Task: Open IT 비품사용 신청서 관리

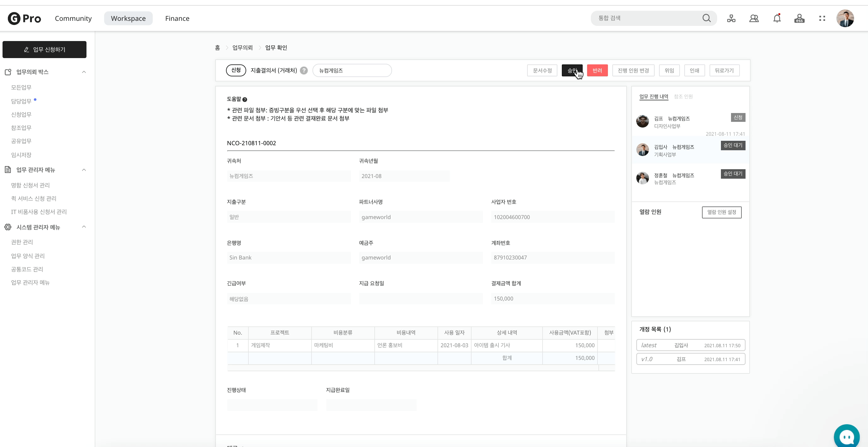Action: tap(39, 212)
